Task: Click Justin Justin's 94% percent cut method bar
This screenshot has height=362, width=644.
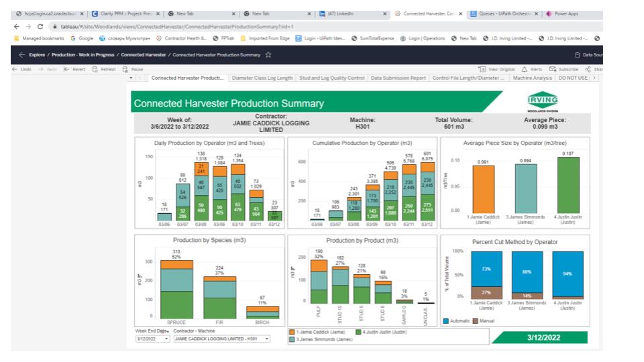Action: tap(568, 274)
